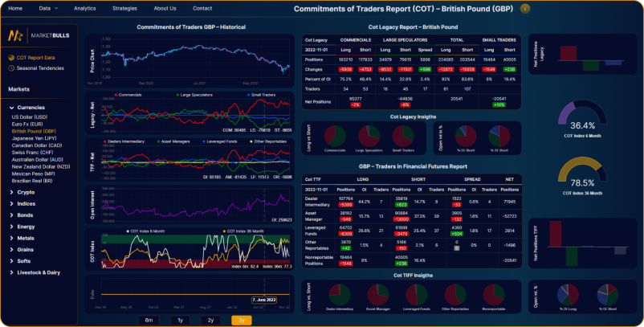The height and width of the screenshot is (327, 644).
Task: Toggle Large Speculators series in legend
Action: tap(194, 95)
